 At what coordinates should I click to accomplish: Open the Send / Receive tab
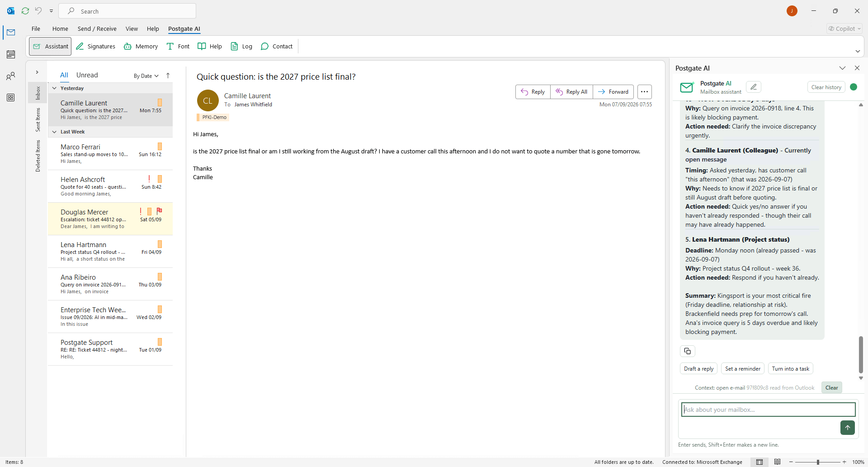click(x=97, y=29)
